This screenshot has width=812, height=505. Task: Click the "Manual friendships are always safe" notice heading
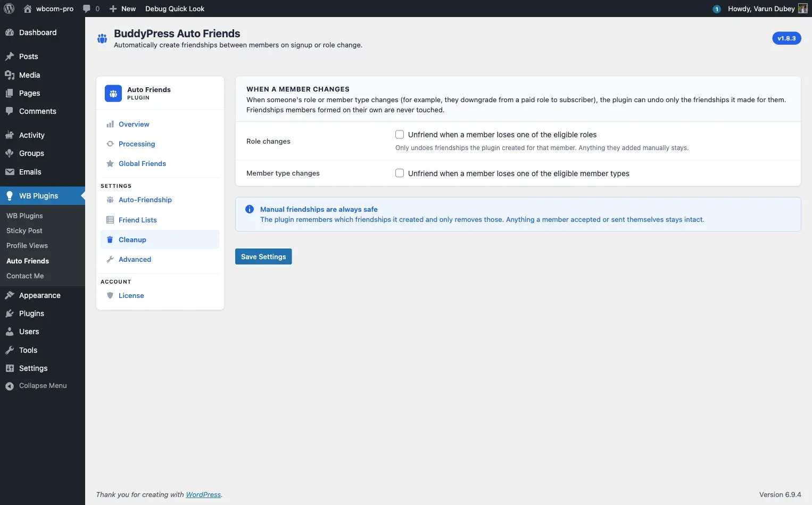pos(319,209)
